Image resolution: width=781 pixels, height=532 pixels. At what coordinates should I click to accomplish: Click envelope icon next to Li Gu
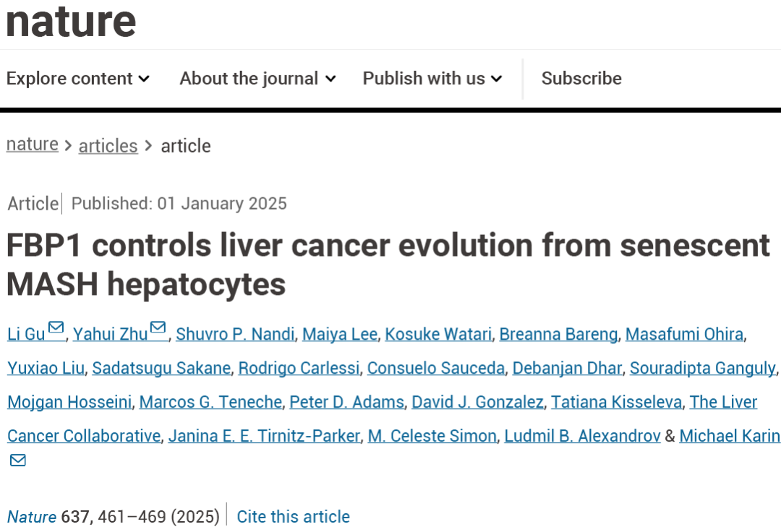[x=56, y=328]
